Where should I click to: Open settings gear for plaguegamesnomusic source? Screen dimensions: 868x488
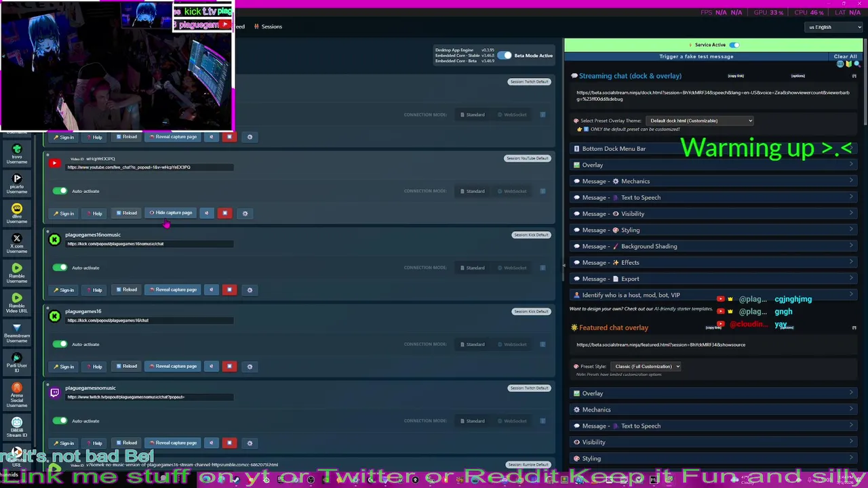click(x=250, y=443)
